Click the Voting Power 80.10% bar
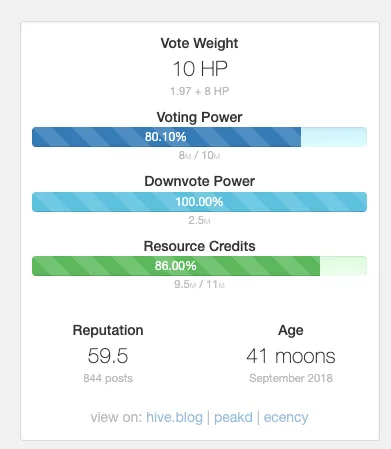The image size is (391, 449). click(199, 137)
